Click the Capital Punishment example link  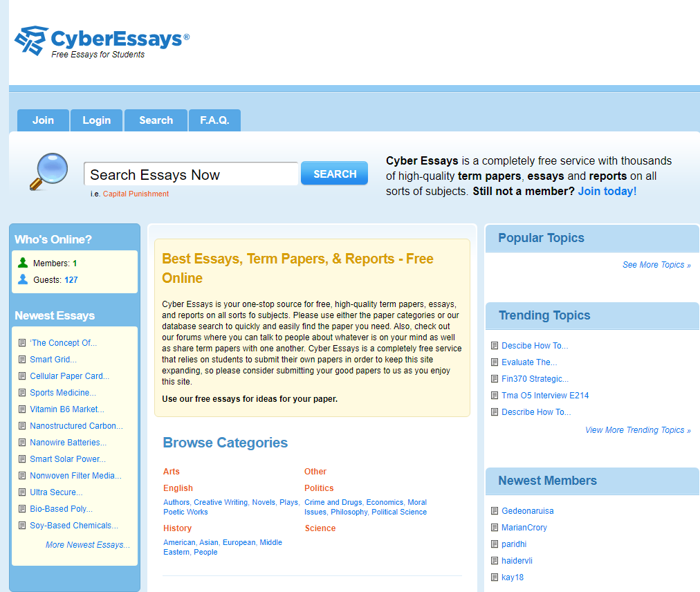tap(136, 194)
